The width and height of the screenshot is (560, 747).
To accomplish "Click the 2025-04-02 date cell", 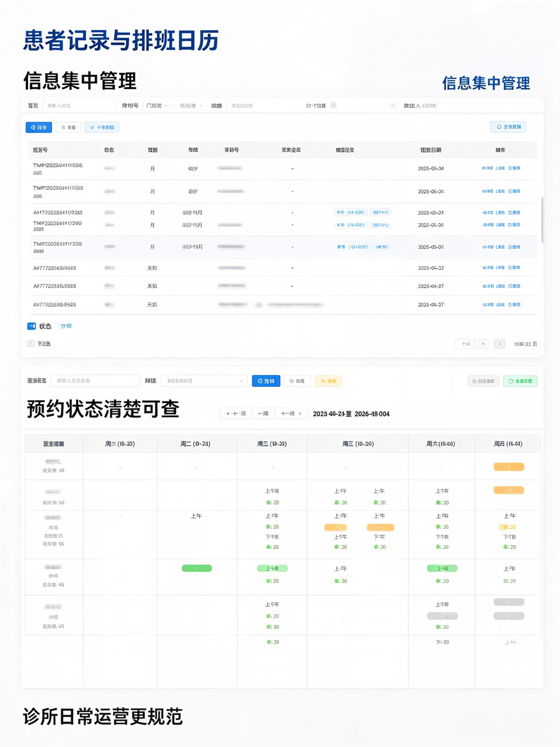I will tap(431, 268).
